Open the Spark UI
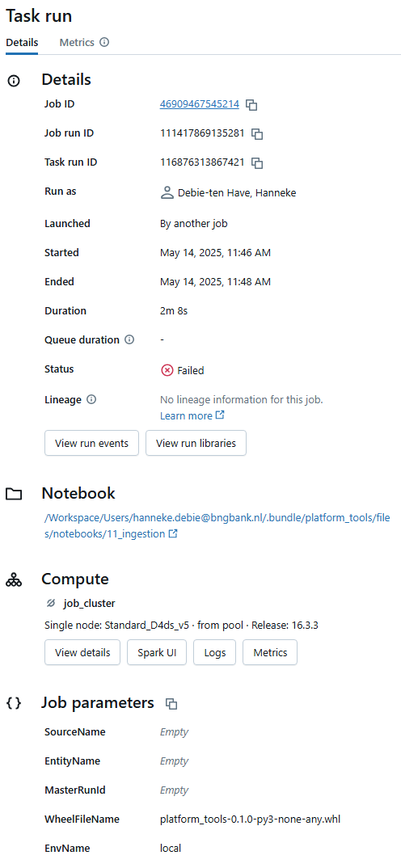This screenshot has height=868, width=401. pos(157,653)
